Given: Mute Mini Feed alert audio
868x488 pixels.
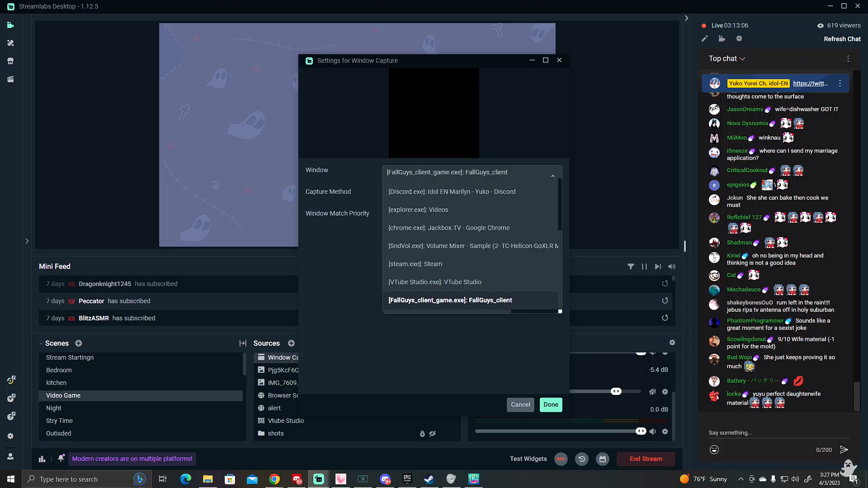Looking at the screenshot, I should click(x=672, y=267).
